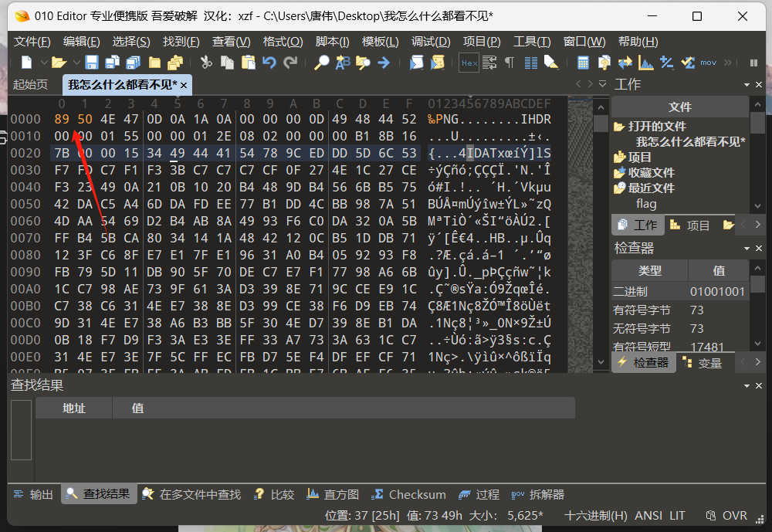772x532 pixels.
Task: Select the flag recent file entry
Action: coord(646,204)
